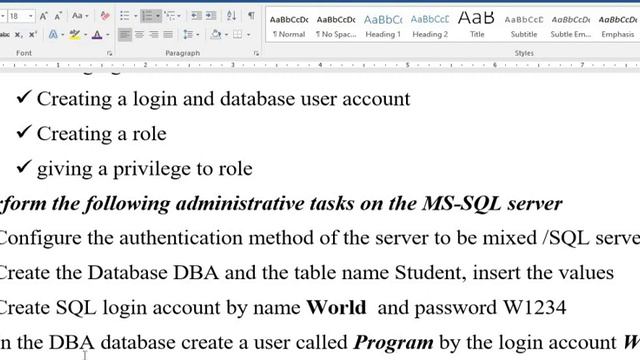Open the font color dropdown arrow
Image resolution: width=640 pixels, height=360 pixels.
click(x=107, y=35)
